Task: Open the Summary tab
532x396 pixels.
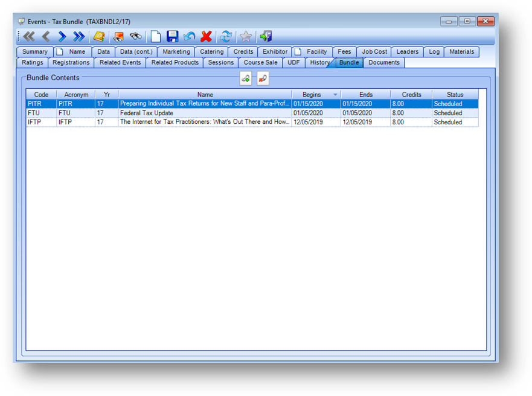Action: click(x=34, y=51)
